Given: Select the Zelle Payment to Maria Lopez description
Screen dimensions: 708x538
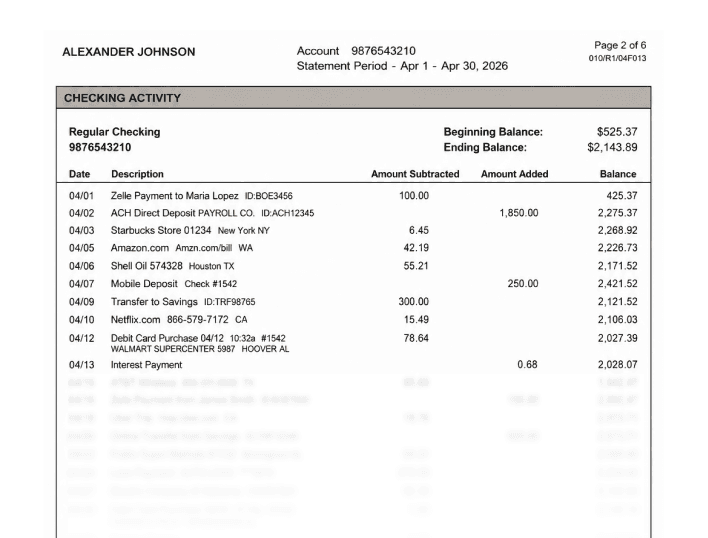Looking at the screenshot, I should point(201,195).
